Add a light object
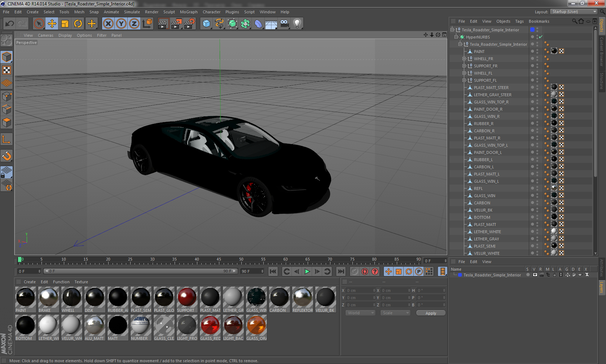 click(297, 24)
